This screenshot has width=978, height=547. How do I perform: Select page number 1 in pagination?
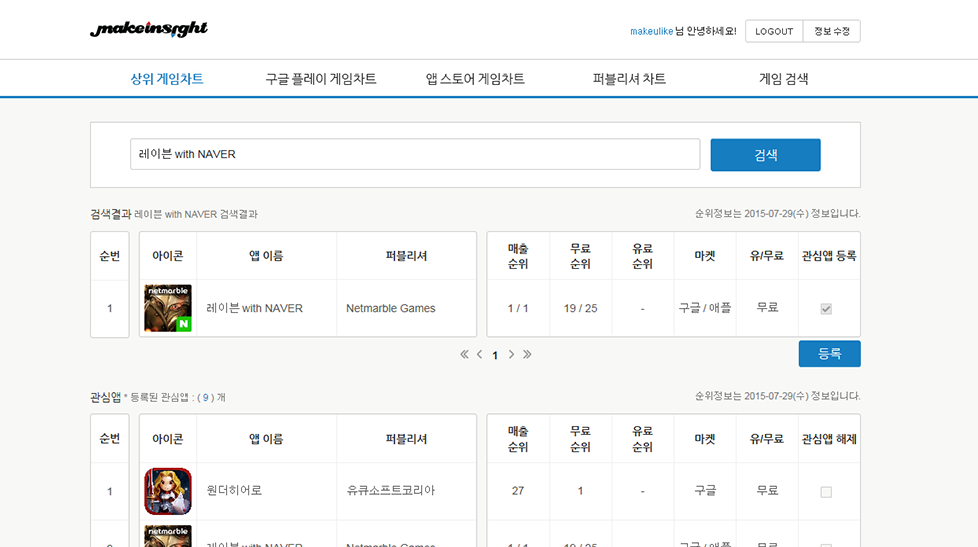point(495,356)
